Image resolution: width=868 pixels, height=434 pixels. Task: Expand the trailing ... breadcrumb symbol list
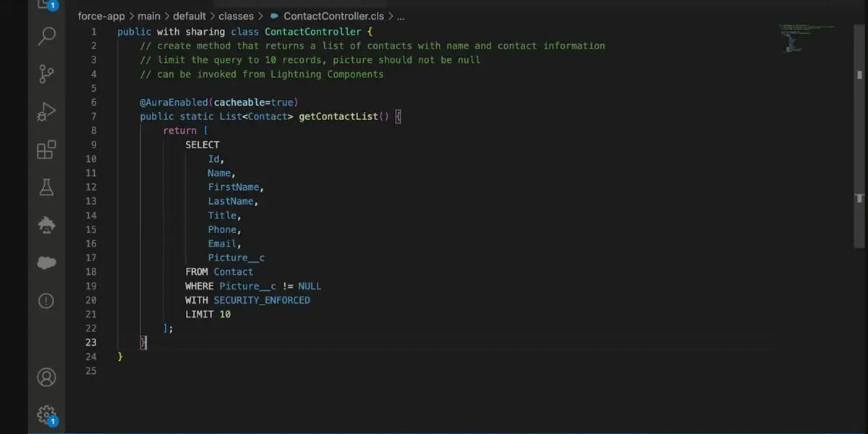click(400, 16)
